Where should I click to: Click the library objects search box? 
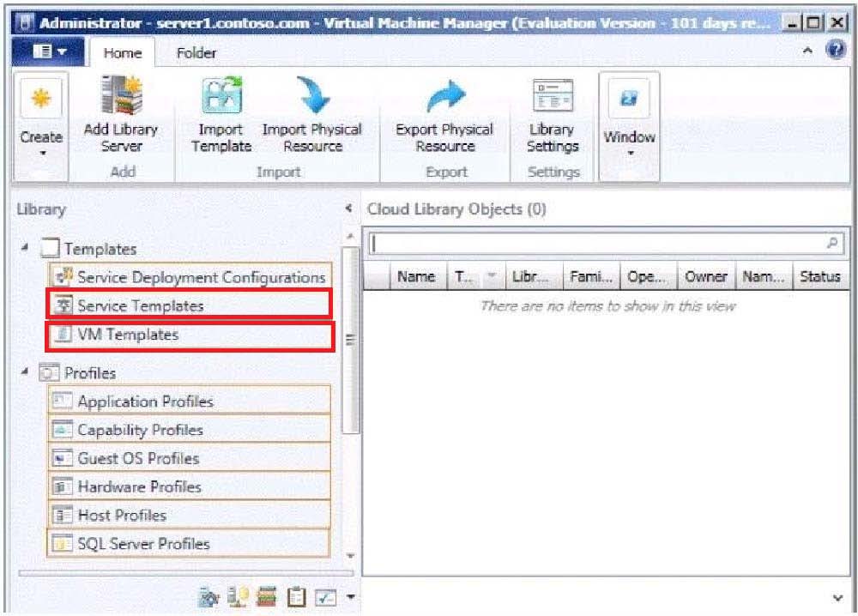pos(606,242)
